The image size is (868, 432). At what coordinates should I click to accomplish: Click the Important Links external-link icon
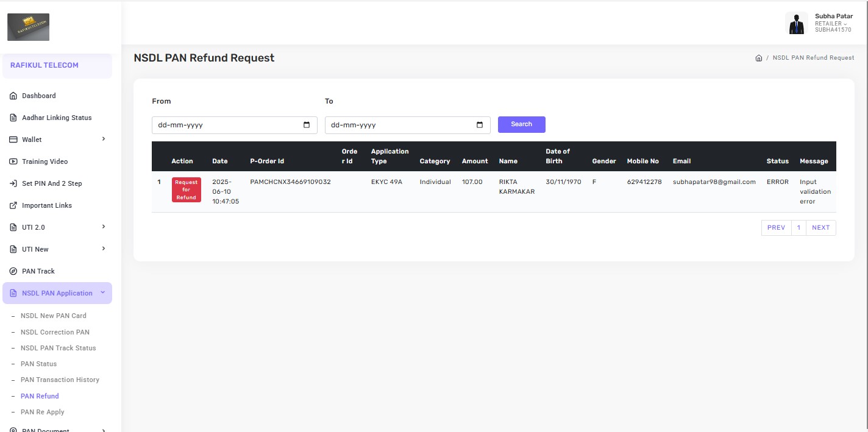tap(13, 205)
